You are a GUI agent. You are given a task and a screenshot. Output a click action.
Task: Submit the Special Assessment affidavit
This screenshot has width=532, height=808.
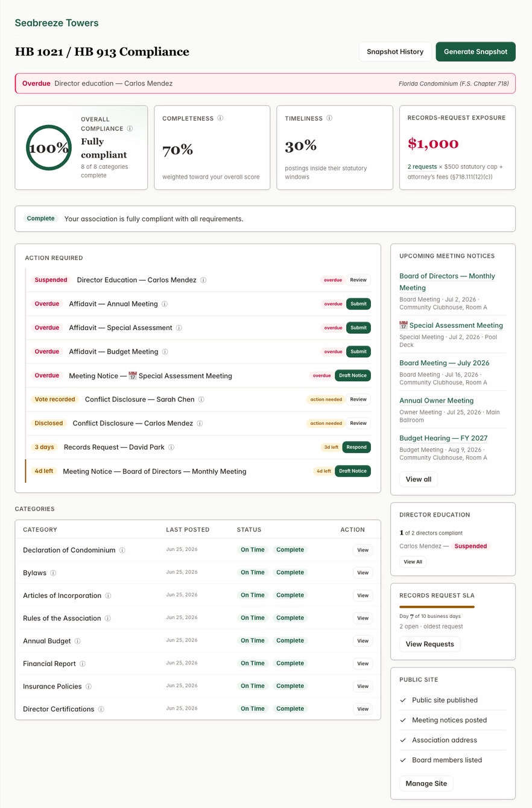pos(358,328)
